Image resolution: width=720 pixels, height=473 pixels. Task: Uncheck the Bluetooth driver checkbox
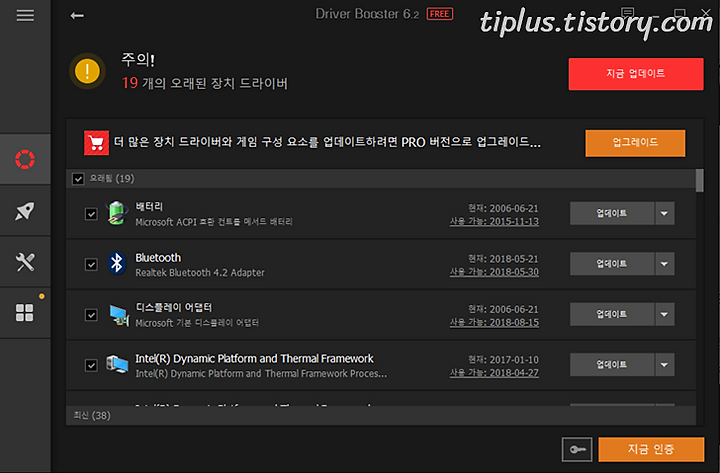91,265
